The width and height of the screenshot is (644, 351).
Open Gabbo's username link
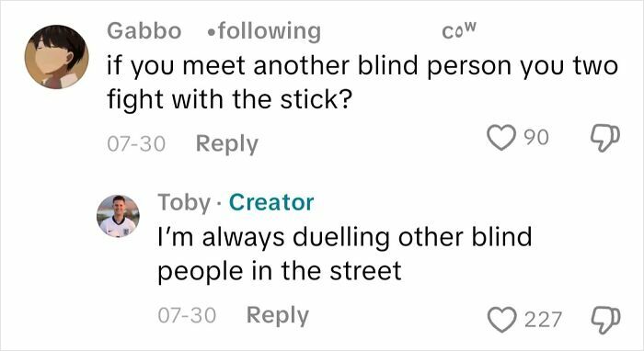[144, 31]
